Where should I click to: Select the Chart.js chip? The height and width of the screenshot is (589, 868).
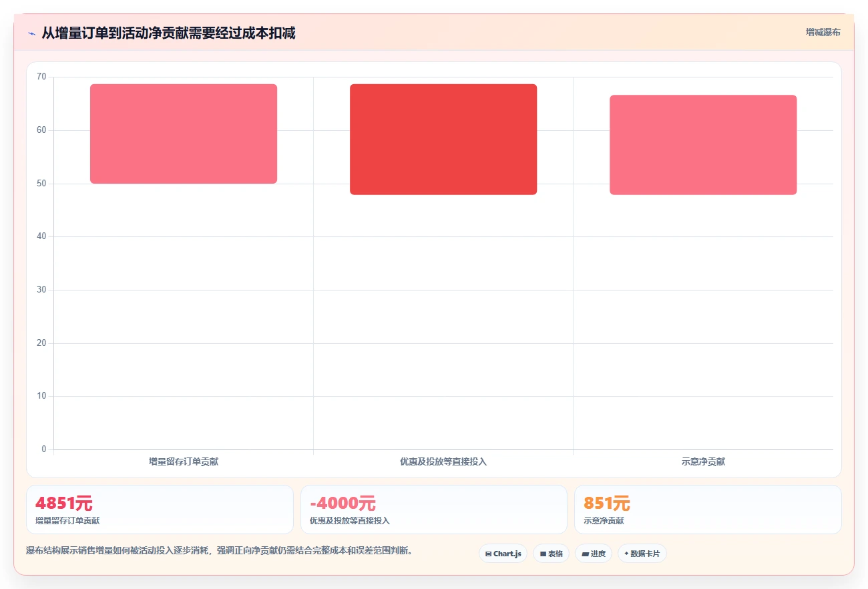[x=503, y=554]
